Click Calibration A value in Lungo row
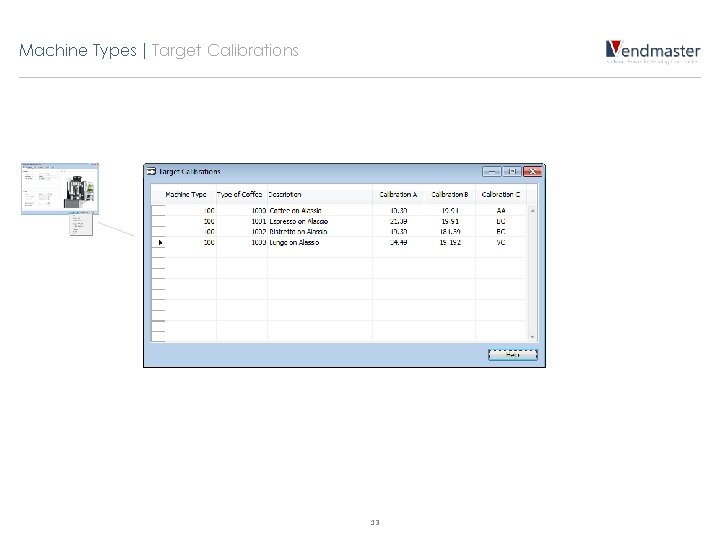The image size is (720, 540). click(x=398, y=242)
